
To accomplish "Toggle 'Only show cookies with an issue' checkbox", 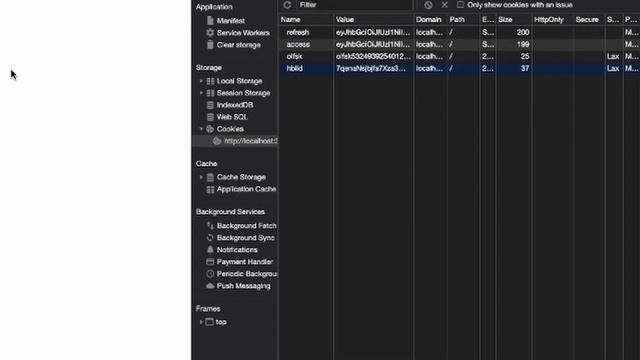I will 460,5.
